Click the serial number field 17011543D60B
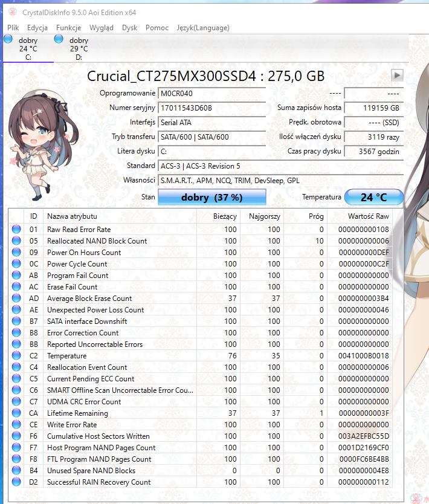Image resolution: width=429 pixels, height=504 pixels. pyautogui.click(x=211, y=108)
